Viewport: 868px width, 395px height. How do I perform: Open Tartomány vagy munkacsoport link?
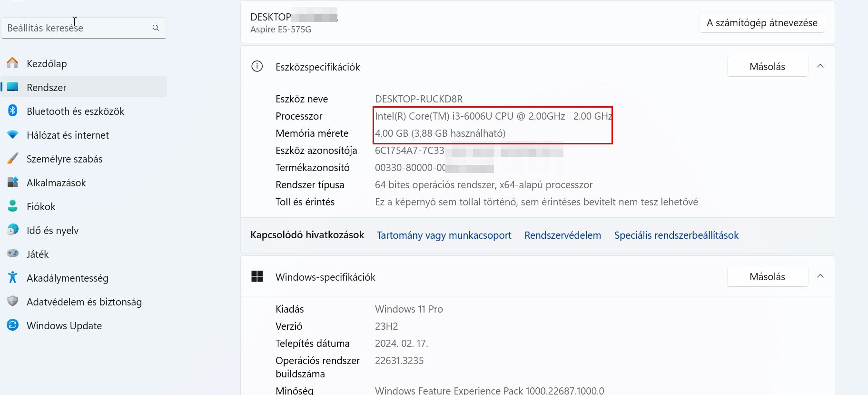[x=444, y=235]
